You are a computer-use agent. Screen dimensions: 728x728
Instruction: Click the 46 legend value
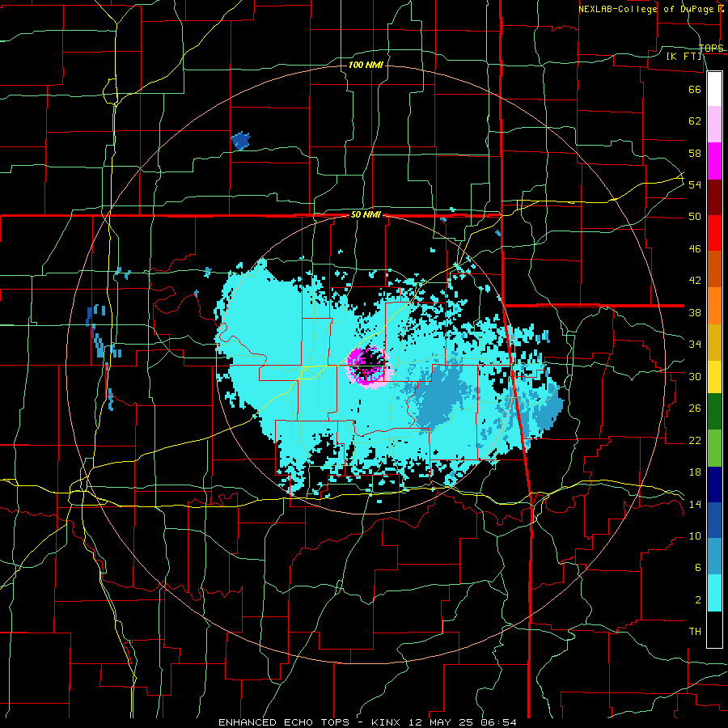coord(695,249)
